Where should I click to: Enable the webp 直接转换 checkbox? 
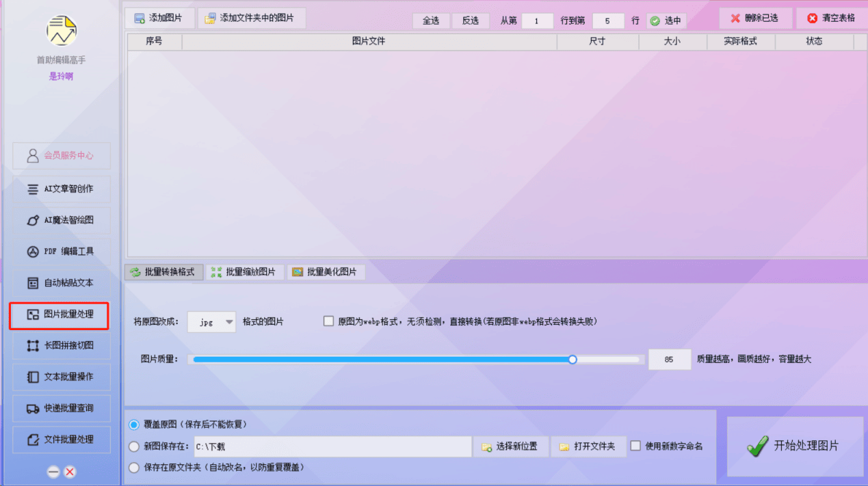[328, 321]
